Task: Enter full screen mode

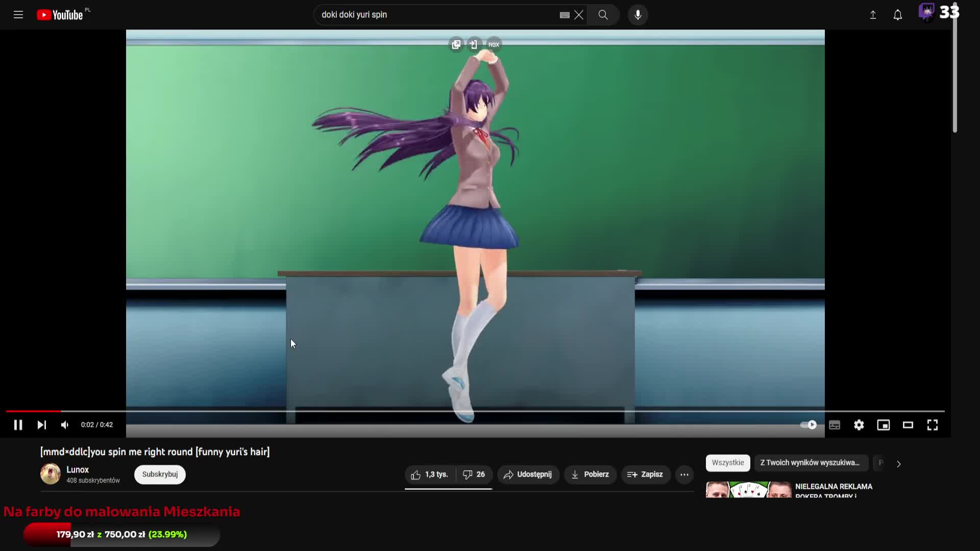Action: pos(933,425)
